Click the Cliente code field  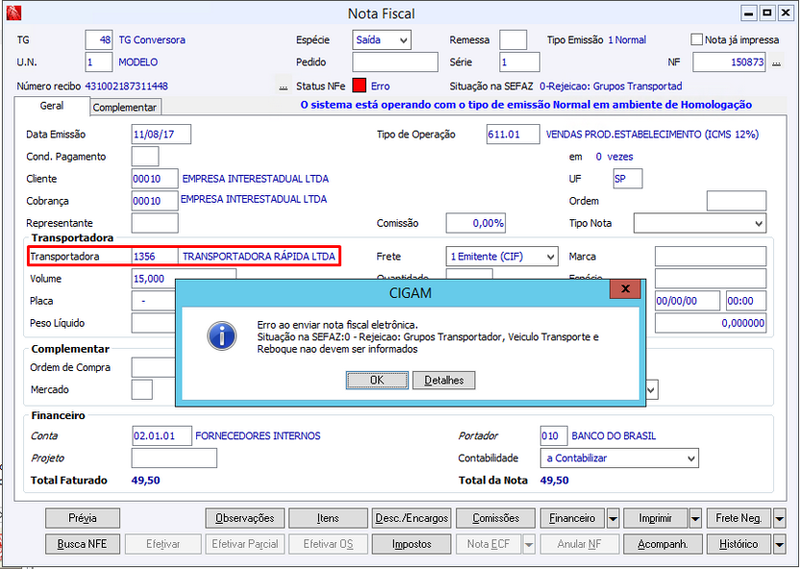(x=155, y=179)
